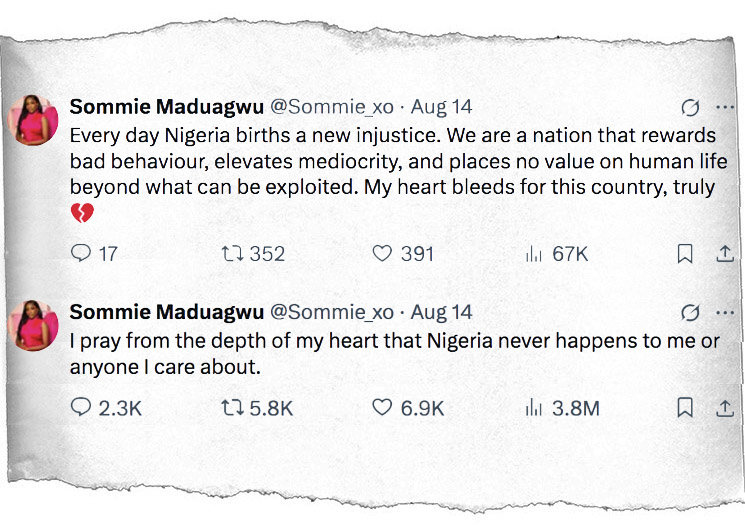Click the first tweet's profile picture
This screenshot has height=525, width=745.
tap(33, 122)
